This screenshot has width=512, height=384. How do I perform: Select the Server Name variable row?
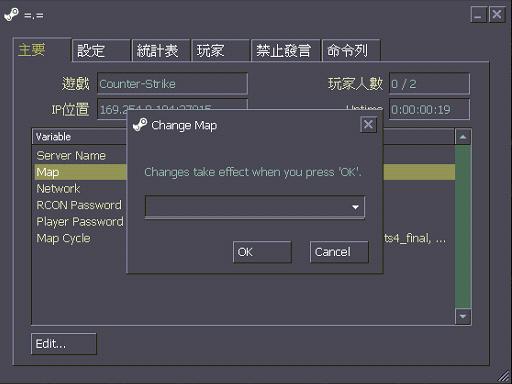click(80, 156)
